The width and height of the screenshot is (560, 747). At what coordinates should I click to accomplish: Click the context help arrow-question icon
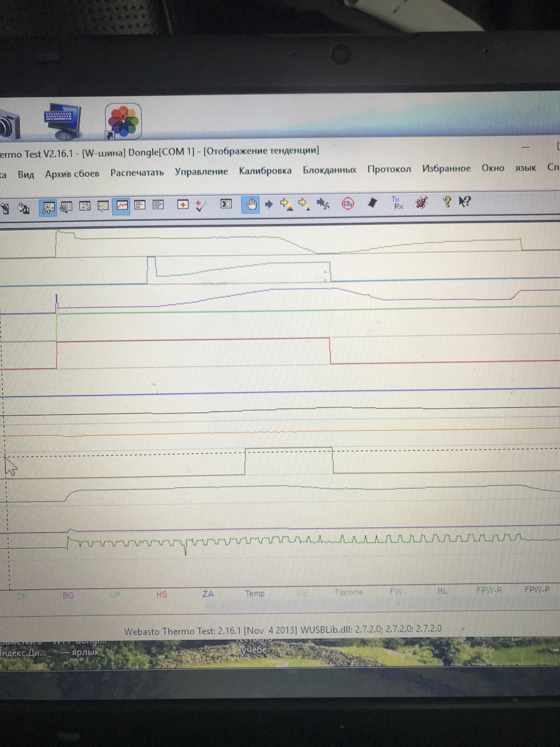[x=464, y=202]
